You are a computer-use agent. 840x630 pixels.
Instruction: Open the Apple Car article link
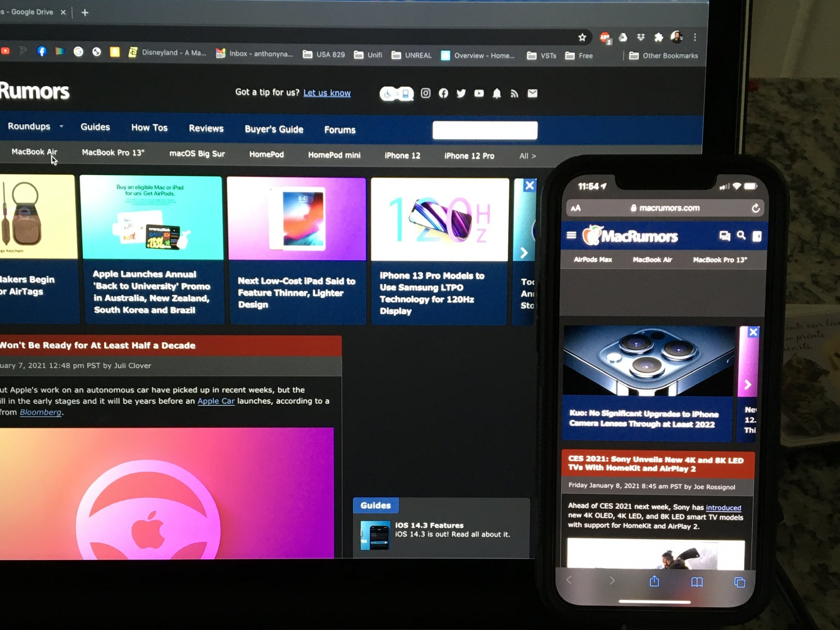216,401
